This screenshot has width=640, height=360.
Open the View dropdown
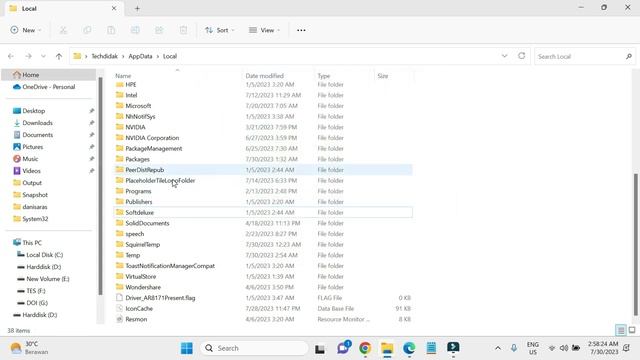[264, 30]
